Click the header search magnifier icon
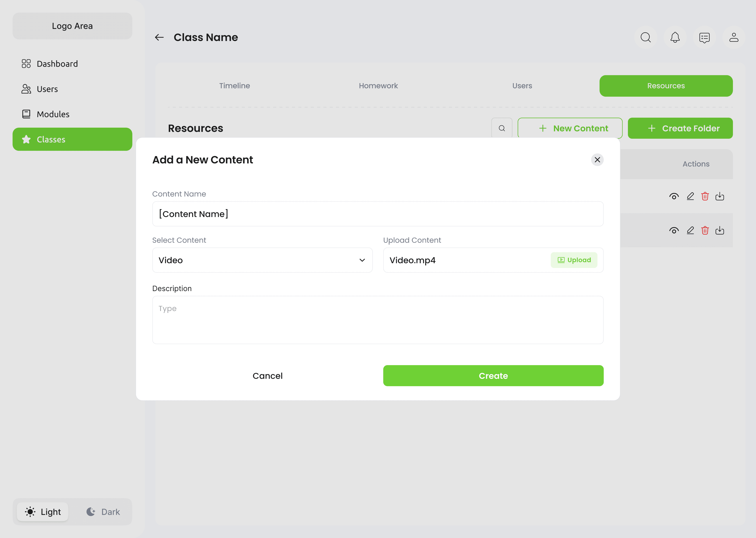Screen dimensions: 756x538 click(645, 37)
